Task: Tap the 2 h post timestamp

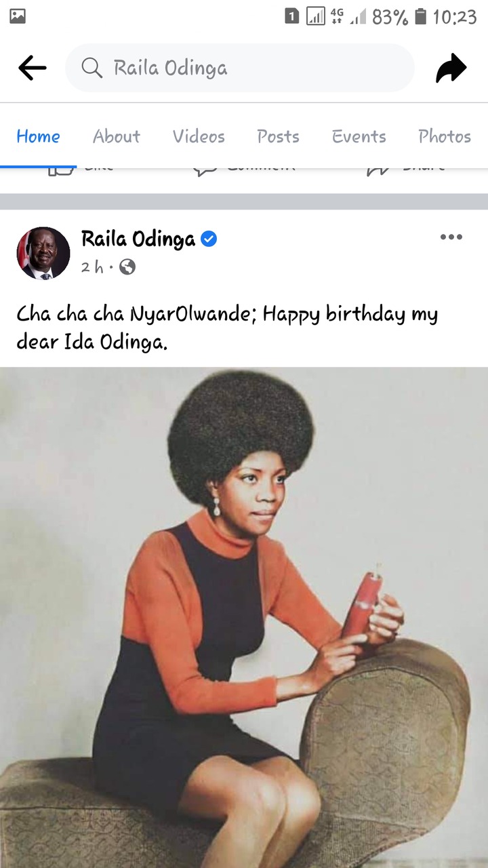Action: 93,267
